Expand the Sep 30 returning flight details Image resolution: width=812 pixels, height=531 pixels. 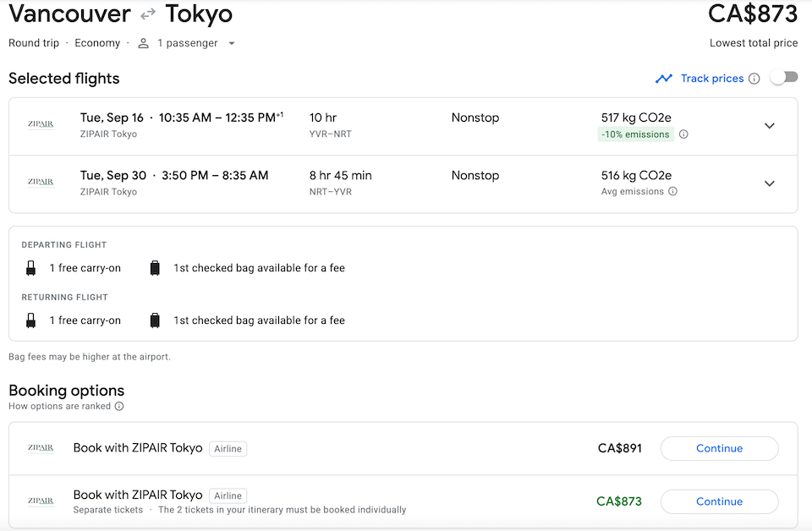tap(770, 183)
